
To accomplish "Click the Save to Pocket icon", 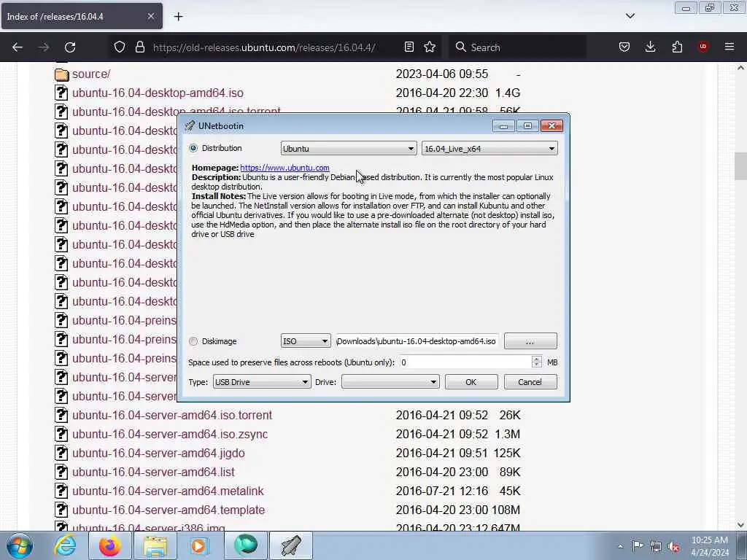I will [624, 47].
